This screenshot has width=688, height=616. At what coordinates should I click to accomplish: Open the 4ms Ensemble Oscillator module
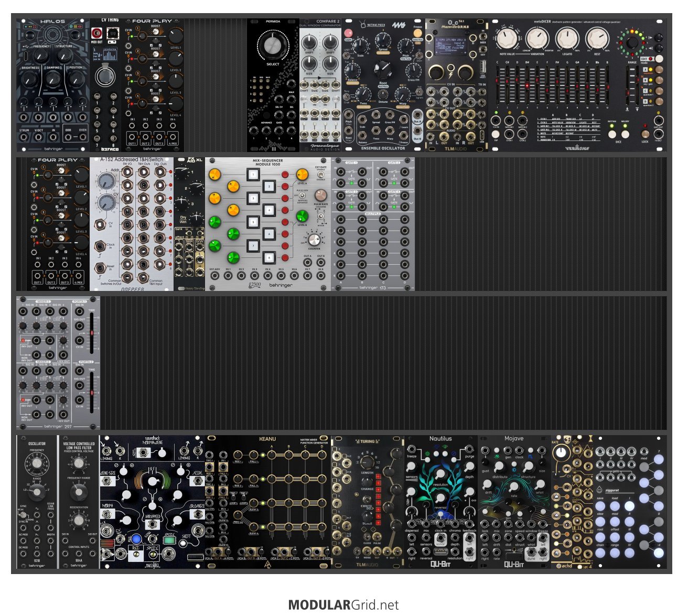[383, 85]
